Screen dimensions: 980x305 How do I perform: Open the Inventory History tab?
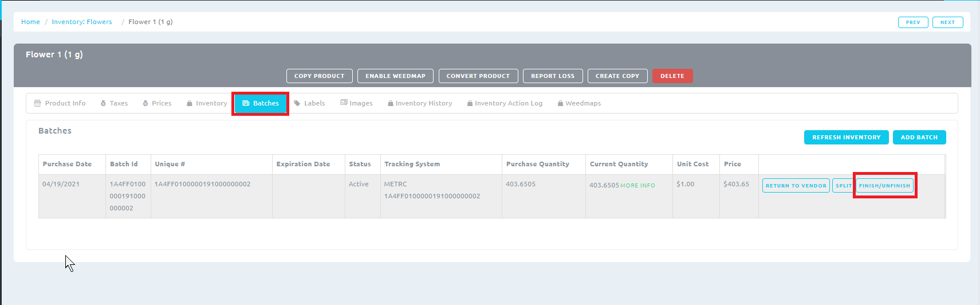pyautogui.click(x=423, y=103)
